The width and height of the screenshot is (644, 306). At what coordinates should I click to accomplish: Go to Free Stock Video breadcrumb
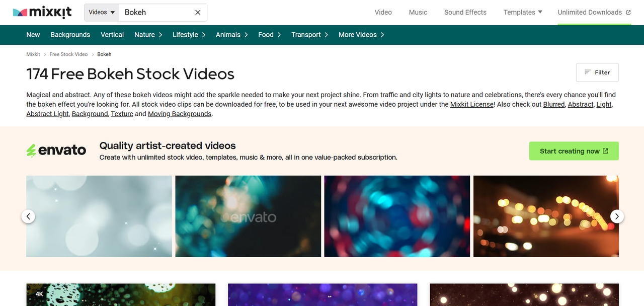tap(68, 54)
